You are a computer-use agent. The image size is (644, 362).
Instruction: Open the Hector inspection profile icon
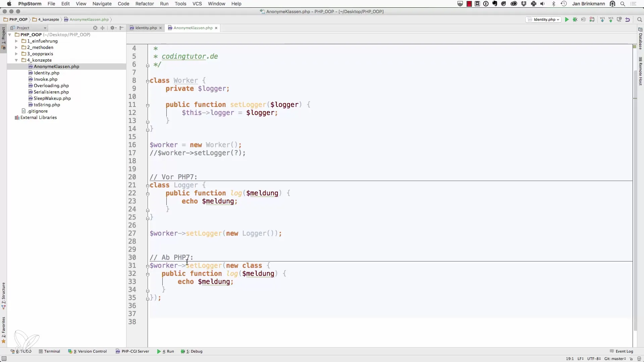639,359
